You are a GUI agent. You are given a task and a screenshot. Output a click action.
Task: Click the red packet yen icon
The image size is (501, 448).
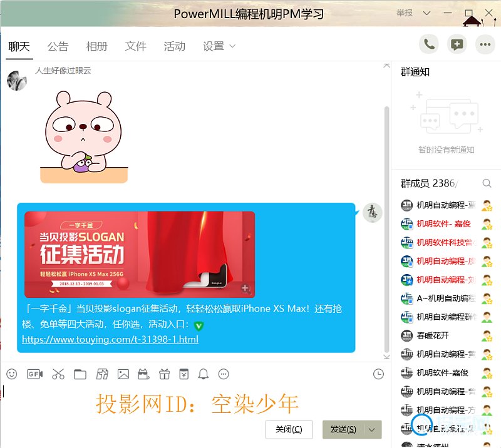(183, 374)
